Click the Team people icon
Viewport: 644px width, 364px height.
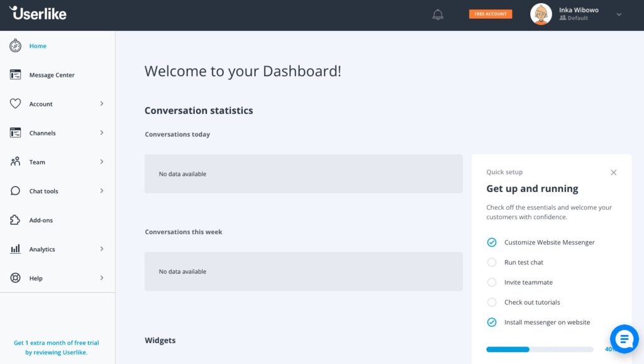click(x=16, y=162)
